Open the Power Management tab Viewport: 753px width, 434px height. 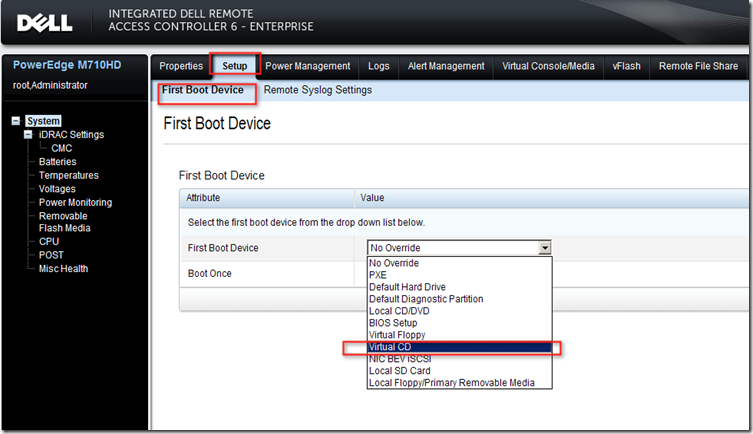[308, 66]
